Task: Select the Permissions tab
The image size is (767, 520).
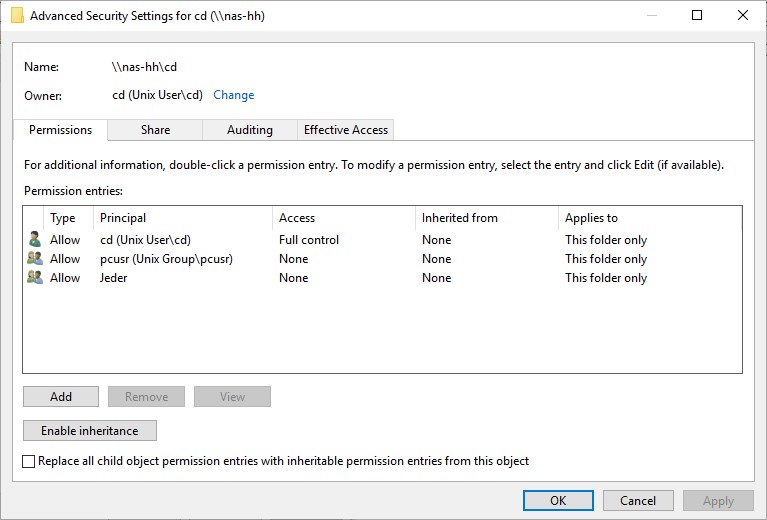Action: [60, 130]
